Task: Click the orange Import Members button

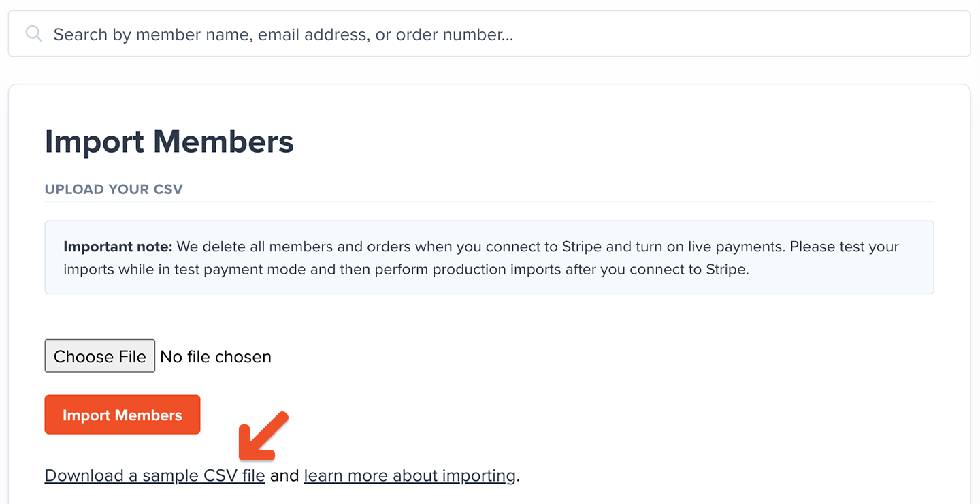Action: point(122,414)
